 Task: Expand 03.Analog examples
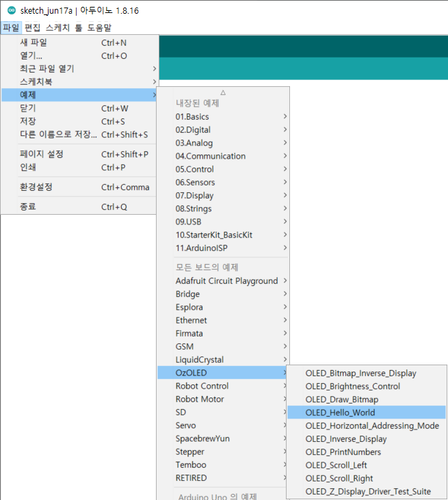pyautogui.click(x=223, y=142)
